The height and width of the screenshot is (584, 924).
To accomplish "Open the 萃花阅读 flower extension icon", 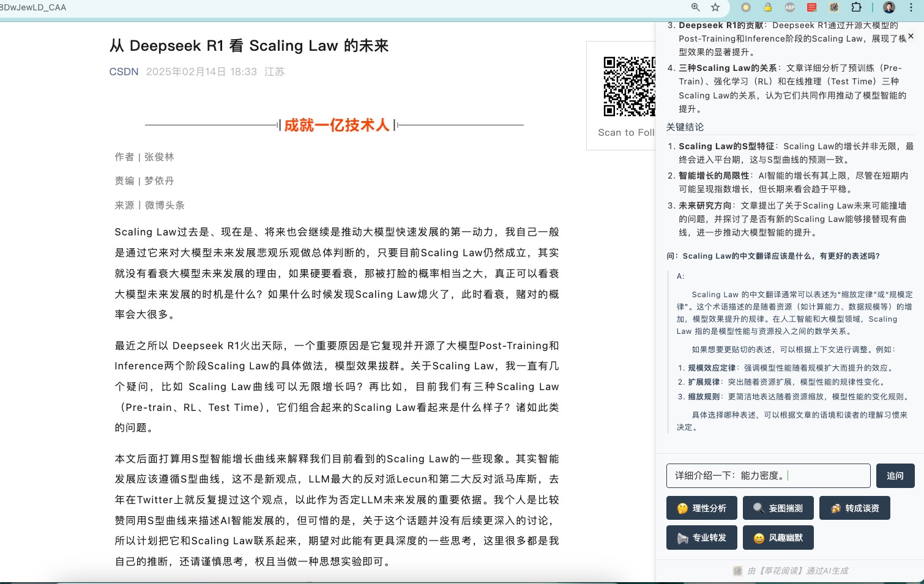I will point(834,7).
